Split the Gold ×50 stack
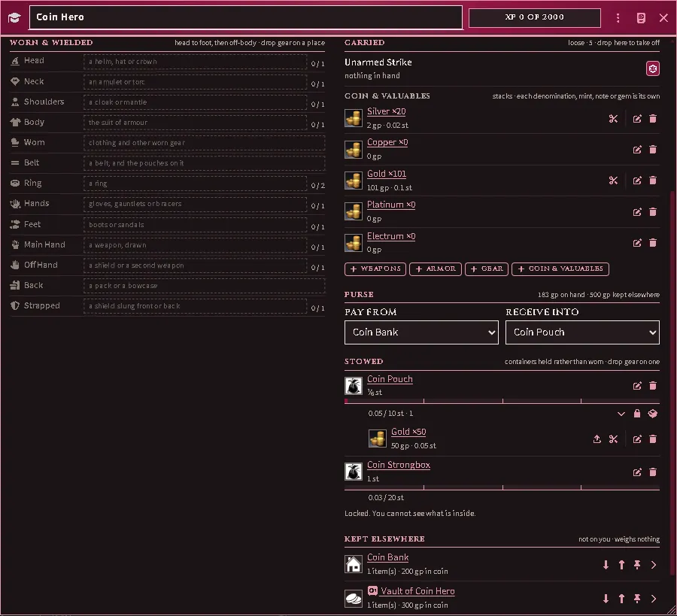The image size is (677, 616). pyautogui.click(x=613, y=439)
